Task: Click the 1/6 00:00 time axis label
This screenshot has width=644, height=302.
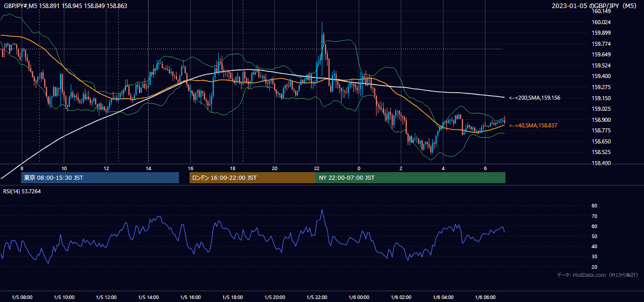Action: (x=359, y=297)
